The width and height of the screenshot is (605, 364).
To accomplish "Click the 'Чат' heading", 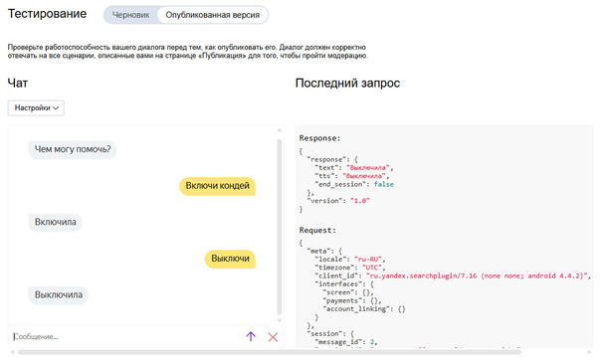I will [x=18, y=83].
